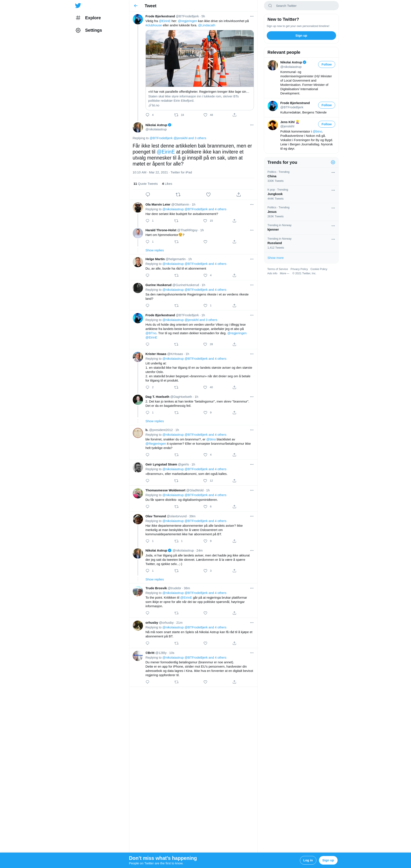411x868 pixels.
Task: Share Krister Hoaas's tweet
Action: pyautogui.click(x=234, y=387)
